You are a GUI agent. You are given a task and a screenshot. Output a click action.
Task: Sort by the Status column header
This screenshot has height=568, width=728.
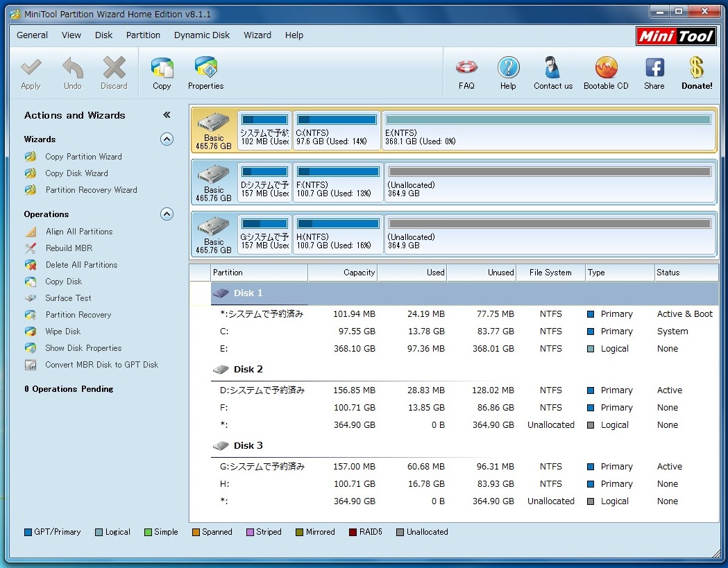686,273
